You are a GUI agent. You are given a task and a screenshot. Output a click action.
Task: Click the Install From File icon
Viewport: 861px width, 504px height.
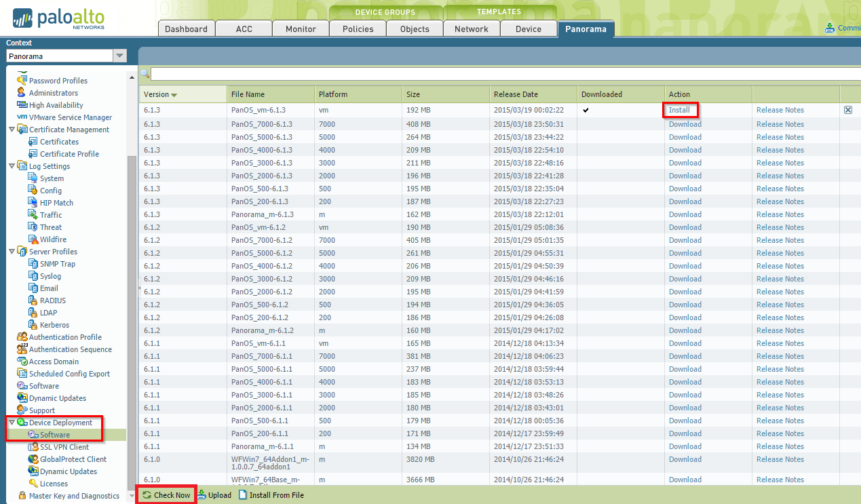243,495
